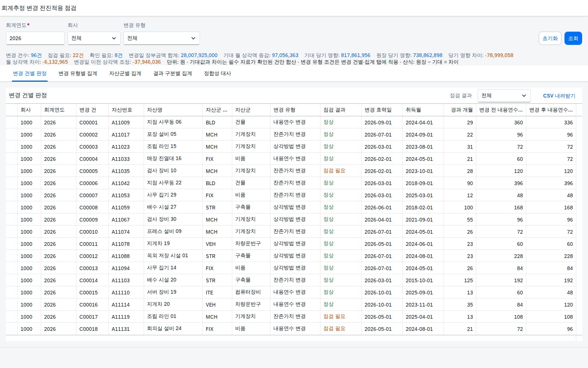Screen dimensions: 588x368
Task: Click effective date 2026-09-01
Action: (378, 123)
